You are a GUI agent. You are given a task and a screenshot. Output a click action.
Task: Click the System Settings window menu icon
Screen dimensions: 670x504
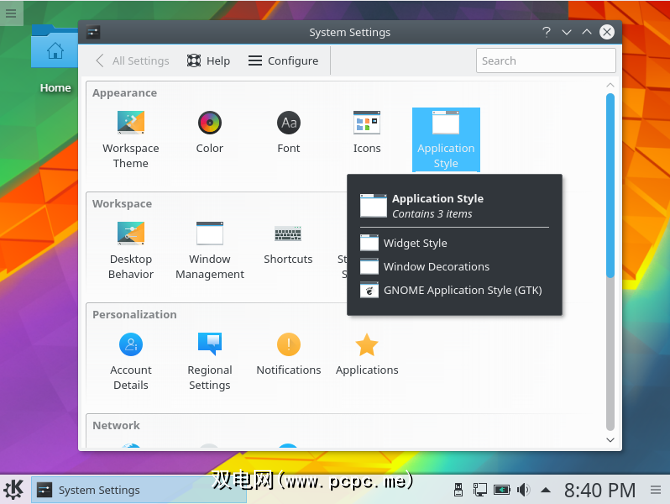(x=93, y=32)
